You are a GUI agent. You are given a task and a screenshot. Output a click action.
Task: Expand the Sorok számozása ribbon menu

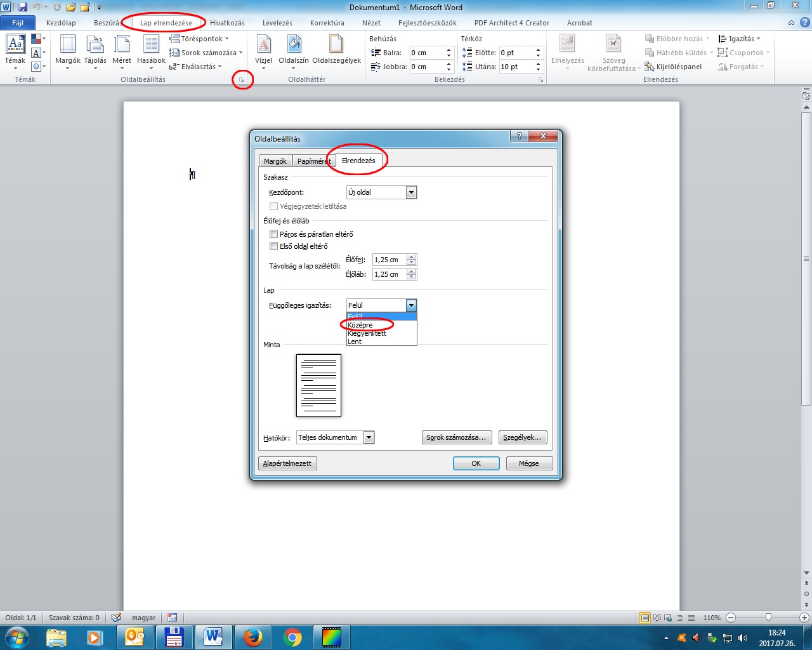(206, 53)
